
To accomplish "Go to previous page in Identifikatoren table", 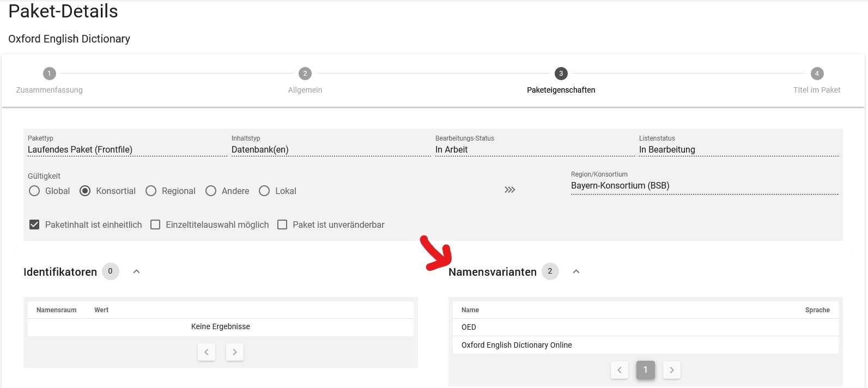I will (x=207, y=352).
